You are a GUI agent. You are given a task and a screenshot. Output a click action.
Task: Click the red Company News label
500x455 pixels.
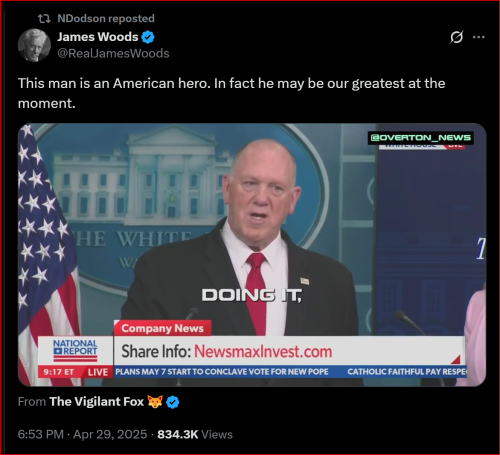point(162,328)
